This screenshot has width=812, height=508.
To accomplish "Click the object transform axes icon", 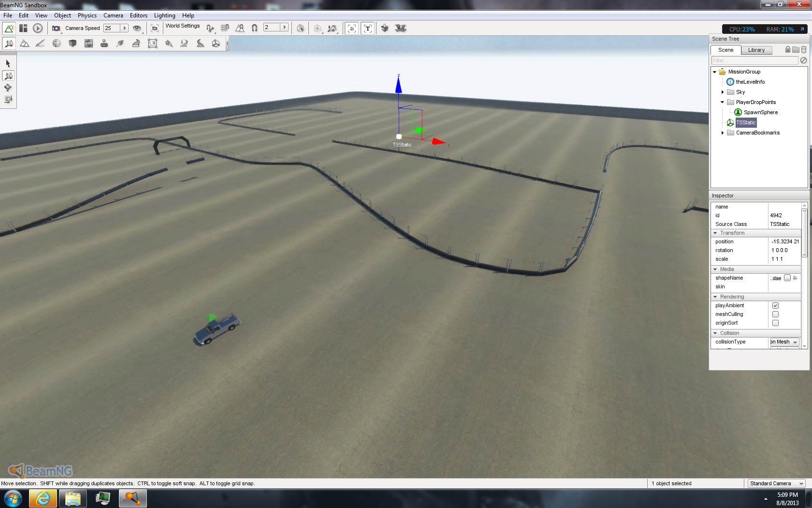I will (332, 29).
